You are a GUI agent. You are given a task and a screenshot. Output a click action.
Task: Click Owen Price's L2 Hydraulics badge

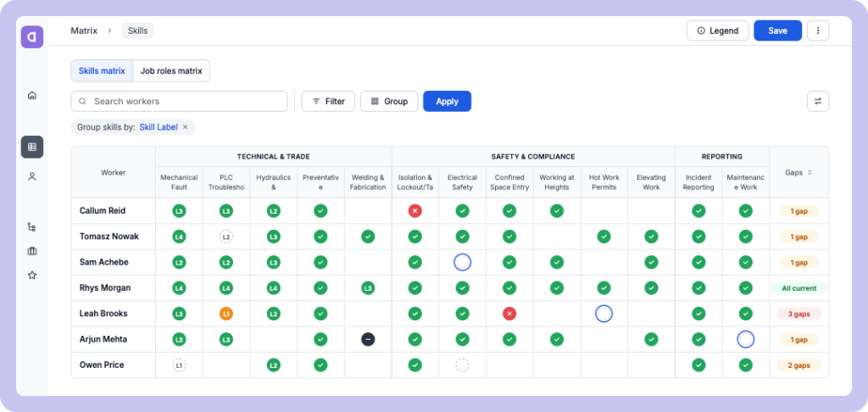click(273, 365)
